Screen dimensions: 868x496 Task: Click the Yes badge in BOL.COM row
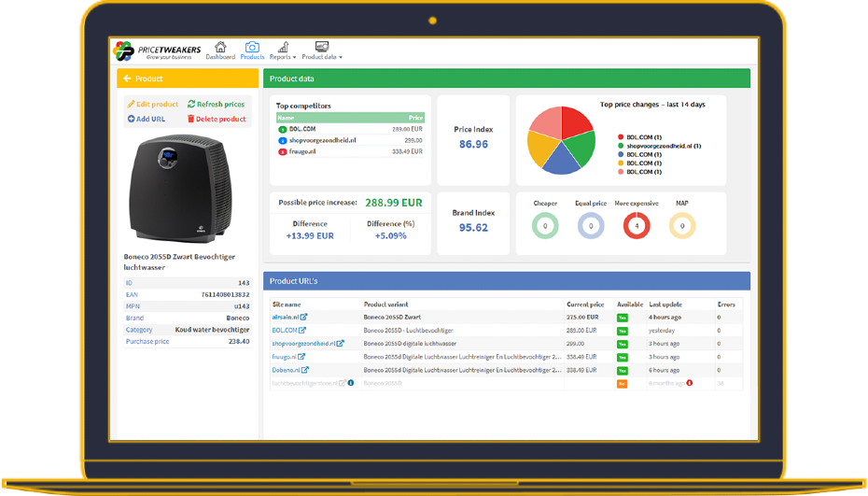tap(623, 331)
